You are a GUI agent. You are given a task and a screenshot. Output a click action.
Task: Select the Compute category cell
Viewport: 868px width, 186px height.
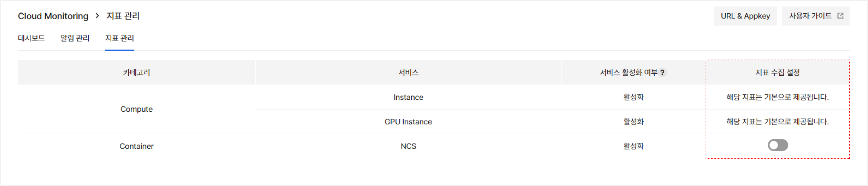click(x=137, y=109)
